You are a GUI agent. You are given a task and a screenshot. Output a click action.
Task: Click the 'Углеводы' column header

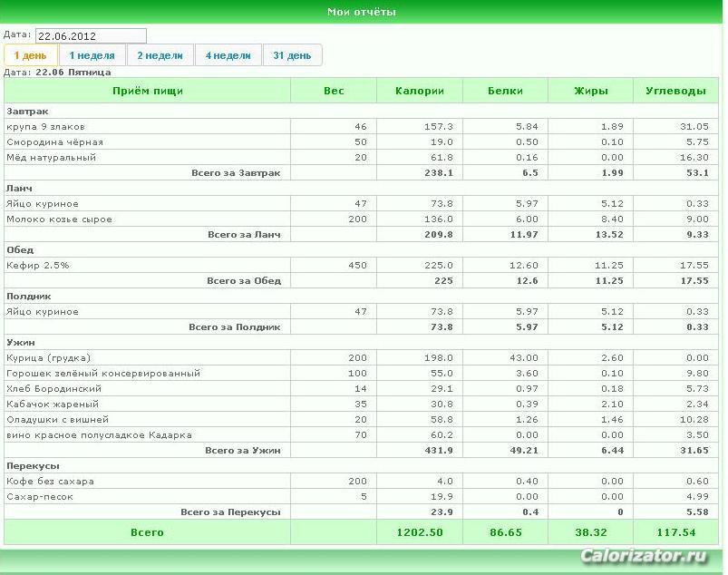coord(675,91)
